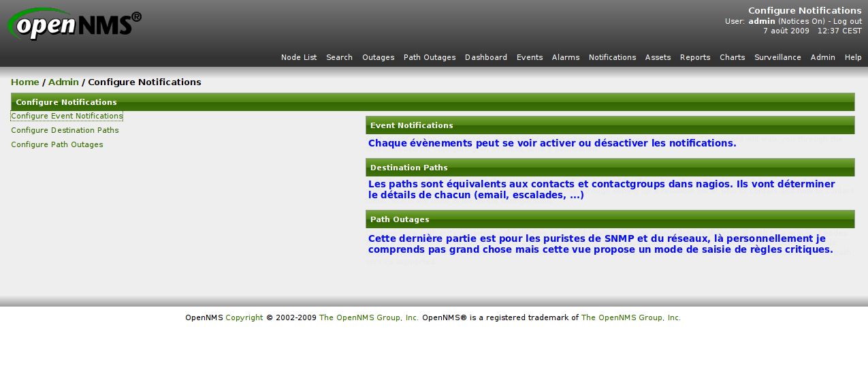This screenshot has height=389, width=868.
Task: Click the Log out link
Action: click(x=847, y=21)
